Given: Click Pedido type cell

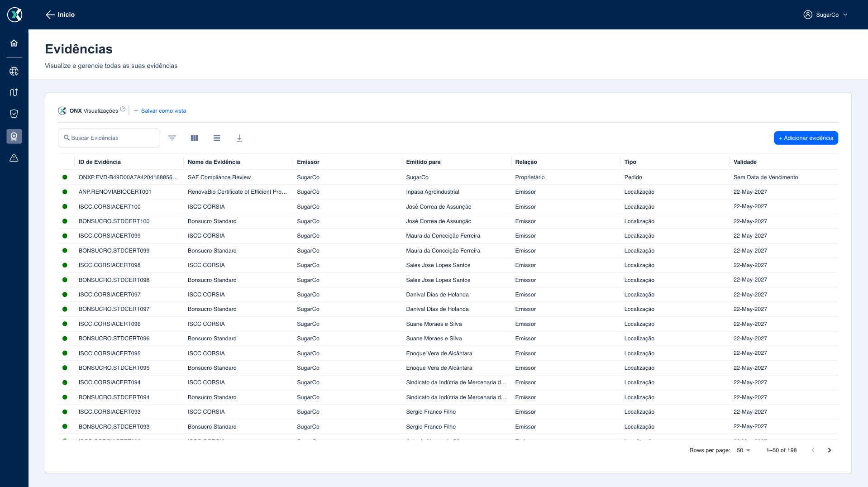Looking at the screenshot, I should click(x=633, y=177).
